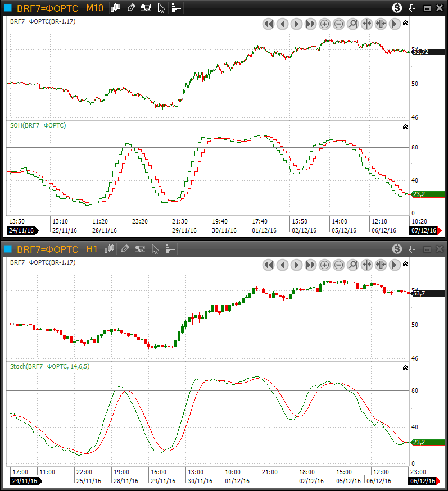
Task: Zoom in with the plus button on M10 chart
Action: [x=324, y=24]
